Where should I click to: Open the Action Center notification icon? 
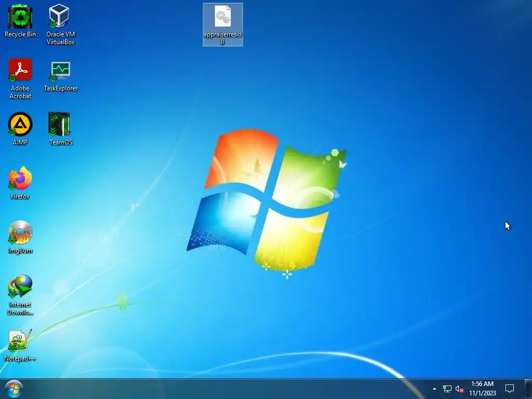[x=509, y=389]
